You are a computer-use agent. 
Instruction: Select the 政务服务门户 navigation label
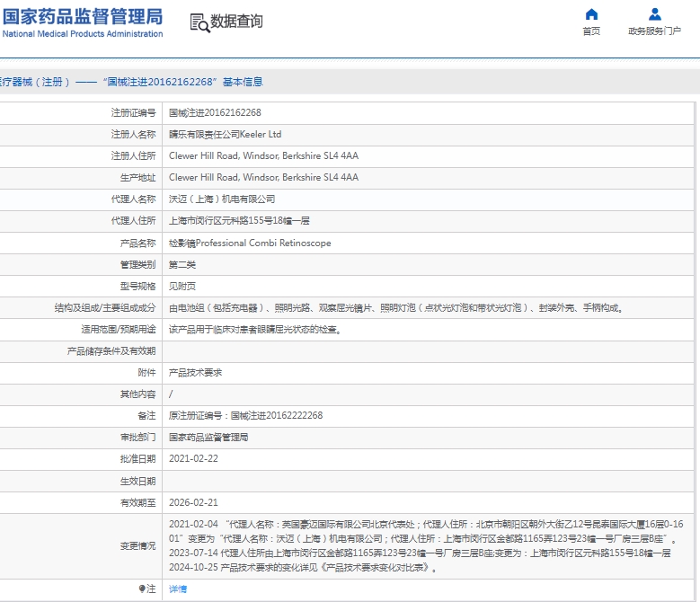(x=654, y=31)
